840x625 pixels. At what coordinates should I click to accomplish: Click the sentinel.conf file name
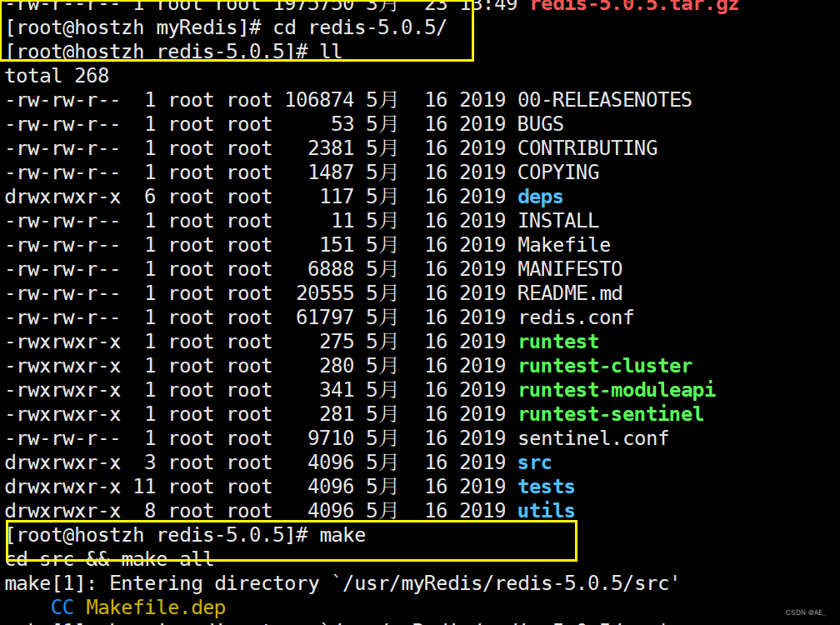pyautogui.click(x=593, y=438)
